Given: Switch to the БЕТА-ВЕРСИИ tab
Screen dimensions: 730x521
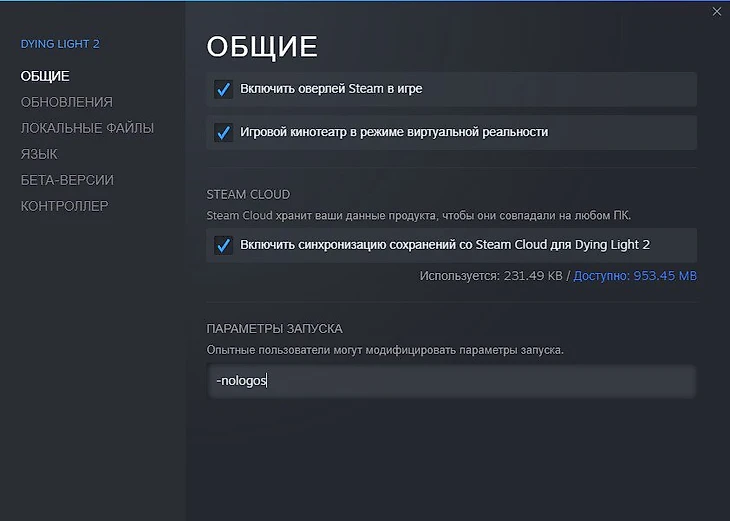Looking at the screenshot, I should click(x=67, y=180).
